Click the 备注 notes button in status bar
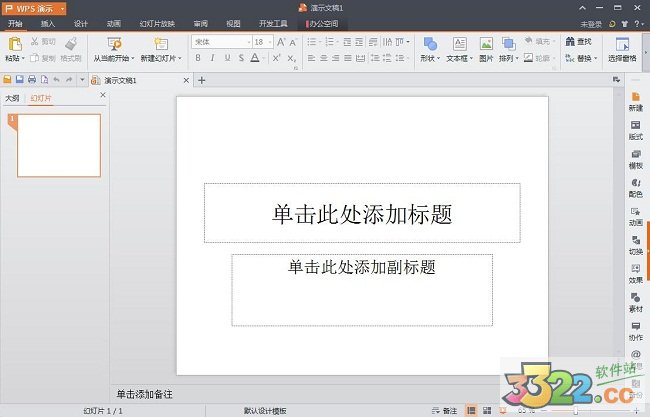This screenshot has height=417, width=650. coord(445,410)
